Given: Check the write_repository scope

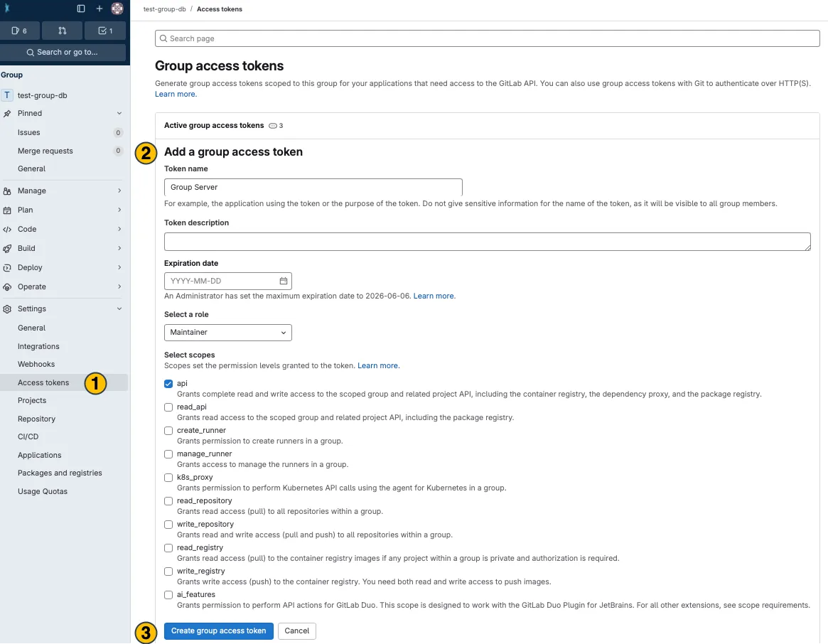Looking at the screenshot, I should coord(168,525).
